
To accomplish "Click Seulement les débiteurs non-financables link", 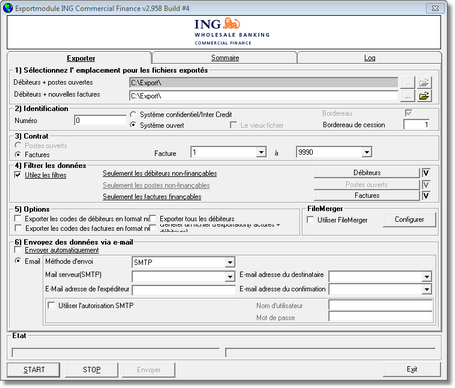I will click(x=160, y=173).
